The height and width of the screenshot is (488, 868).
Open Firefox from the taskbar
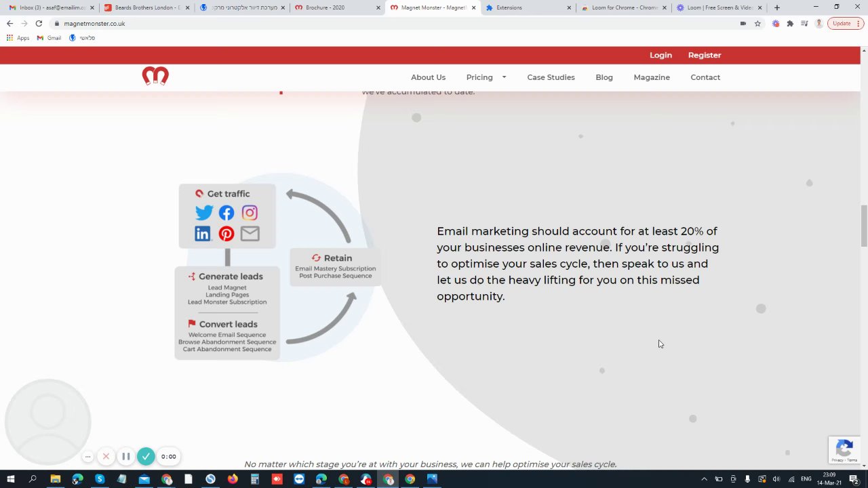pos(233,479)
